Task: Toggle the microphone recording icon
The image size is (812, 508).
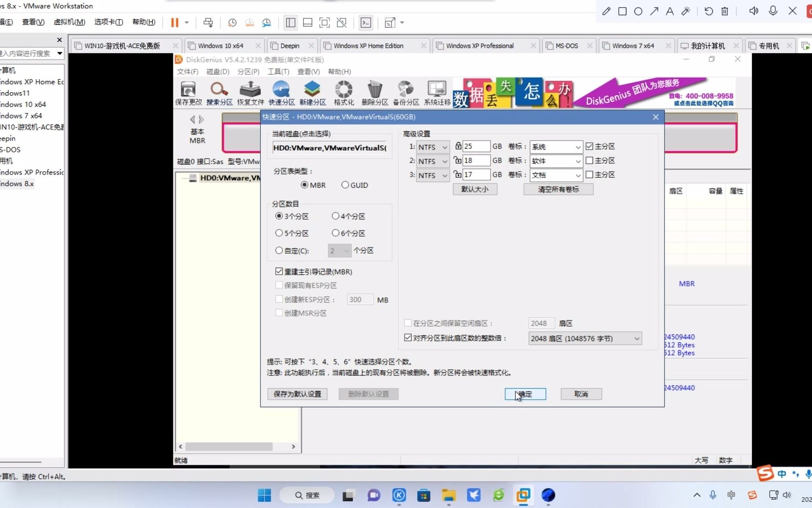Action: point(773,11)
